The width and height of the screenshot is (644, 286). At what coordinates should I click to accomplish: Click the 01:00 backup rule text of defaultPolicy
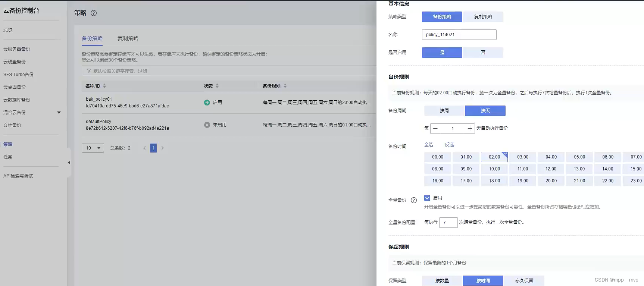[x=317, y=125]
